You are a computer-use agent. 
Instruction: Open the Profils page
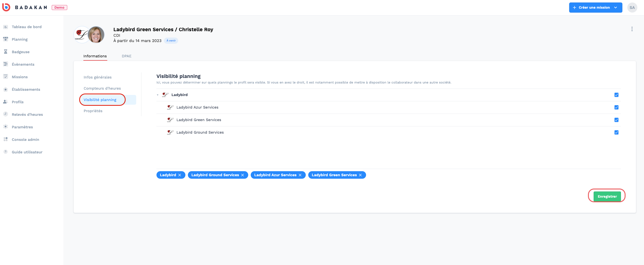[18, 102]
